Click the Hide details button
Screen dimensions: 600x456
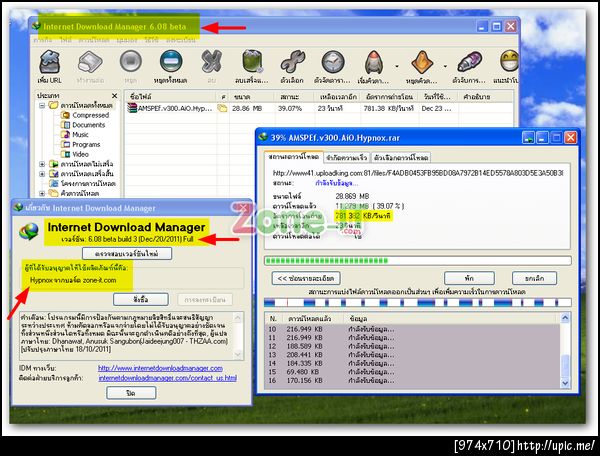(306, 278)
